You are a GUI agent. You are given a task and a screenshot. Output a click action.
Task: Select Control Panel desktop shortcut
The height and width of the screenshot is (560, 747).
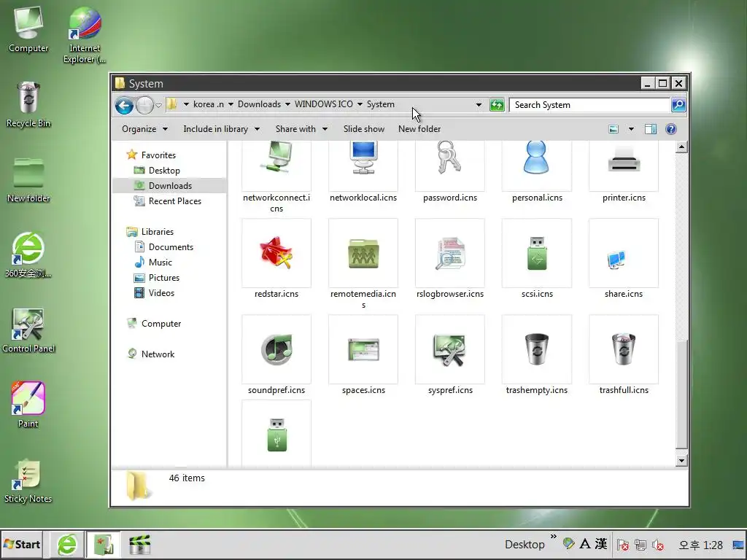pos(28,330)
